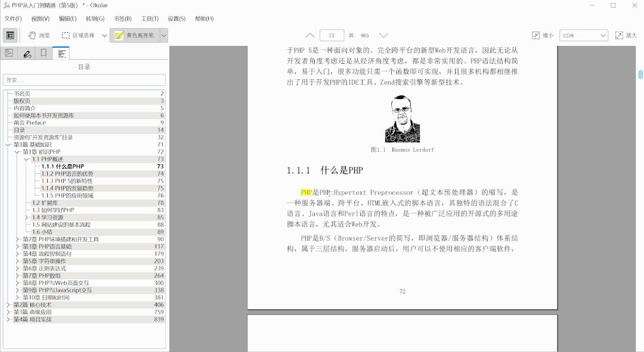Open the bookmarks panel tab

[x=43, y=52]
